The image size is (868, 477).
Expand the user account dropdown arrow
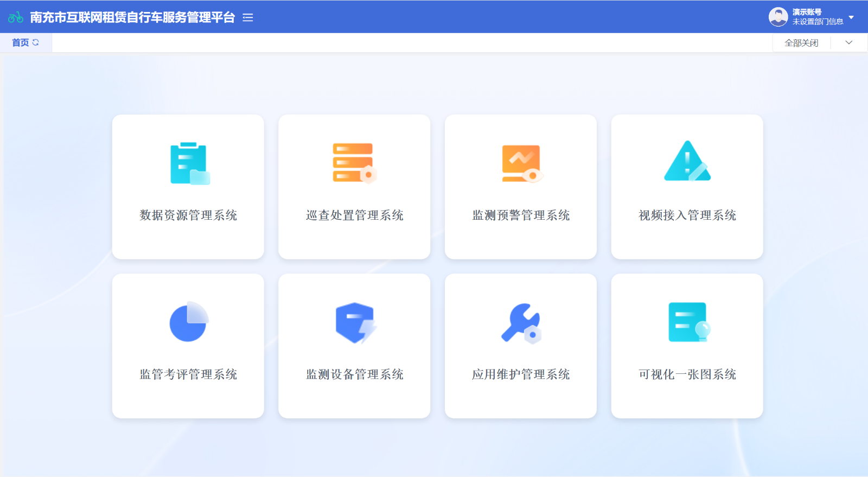(x=851, y=17)
